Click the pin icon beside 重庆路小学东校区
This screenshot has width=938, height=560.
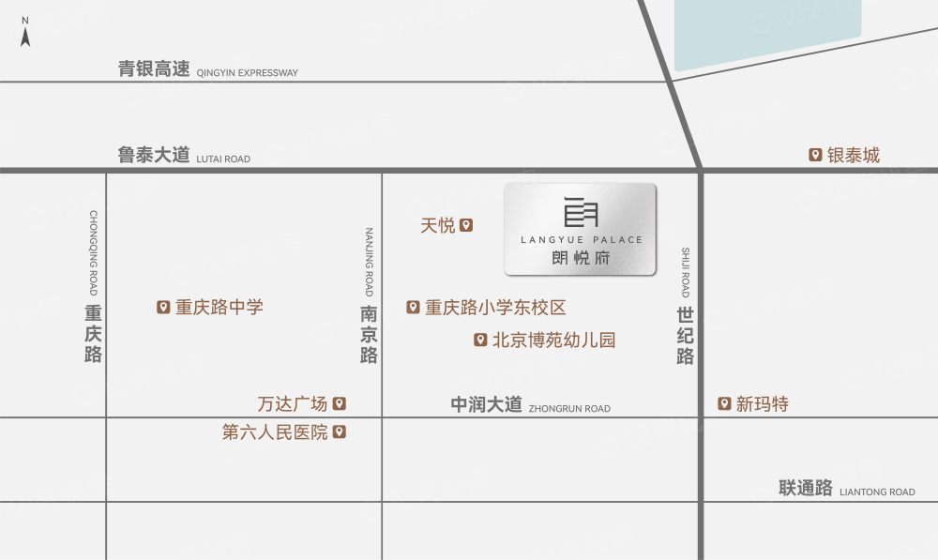click(413, 307)
